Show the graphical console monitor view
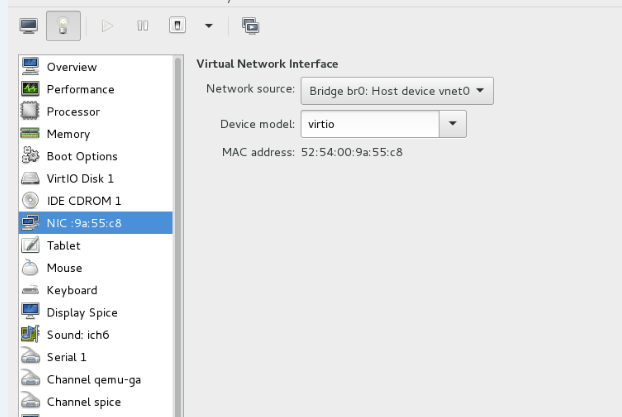This screenshot has width=622, height=417. [29, 26]
